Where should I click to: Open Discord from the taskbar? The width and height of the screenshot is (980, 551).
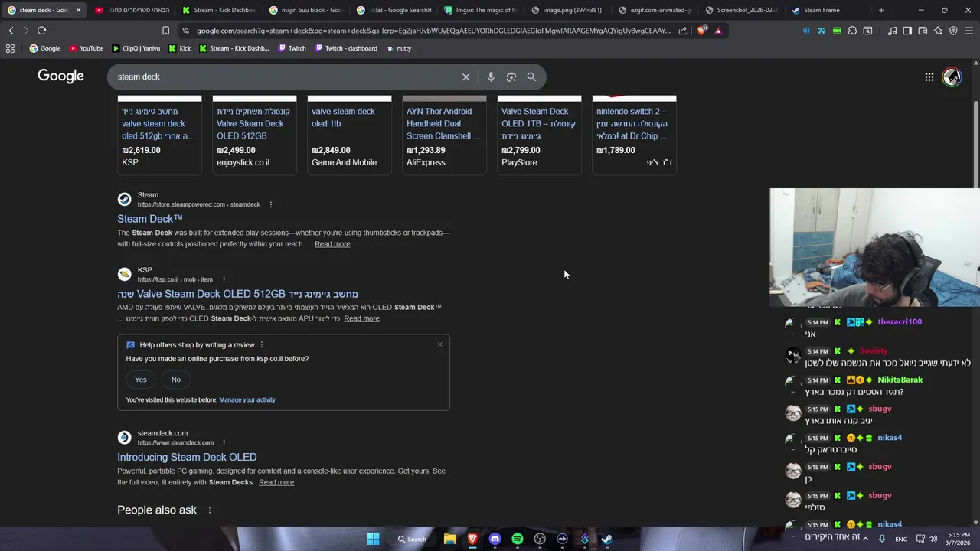pyautogui.click(x=495, y=539)
